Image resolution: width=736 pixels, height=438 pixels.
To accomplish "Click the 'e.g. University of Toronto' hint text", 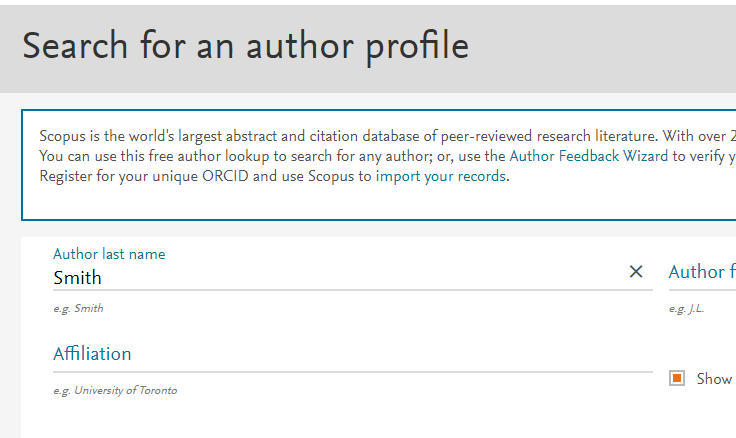I will click(x=115, y=390).
